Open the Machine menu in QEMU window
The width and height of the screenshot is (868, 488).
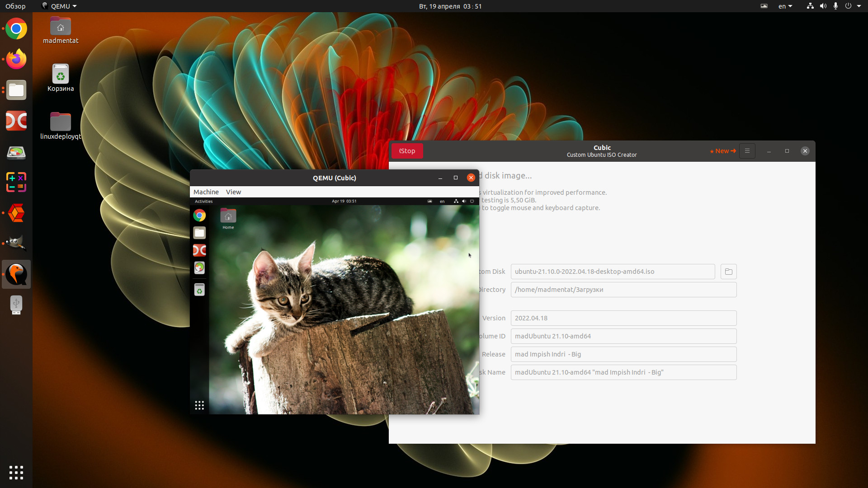pyautogui.click(x=206, y=192)
